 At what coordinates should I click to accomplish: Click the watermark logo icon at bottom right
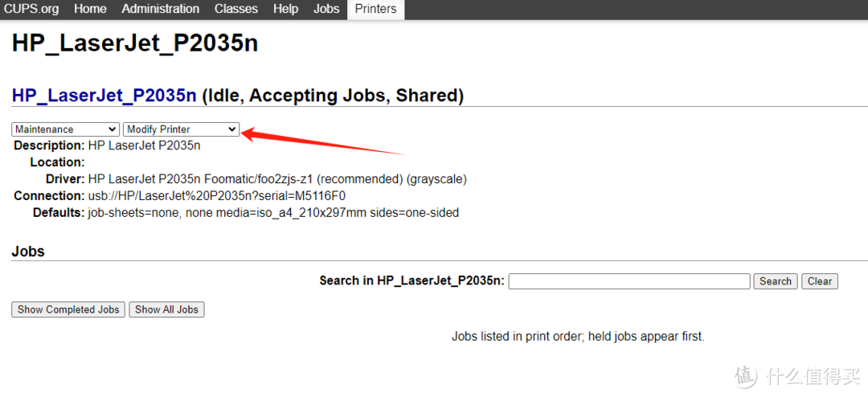(x=746, y=376)
